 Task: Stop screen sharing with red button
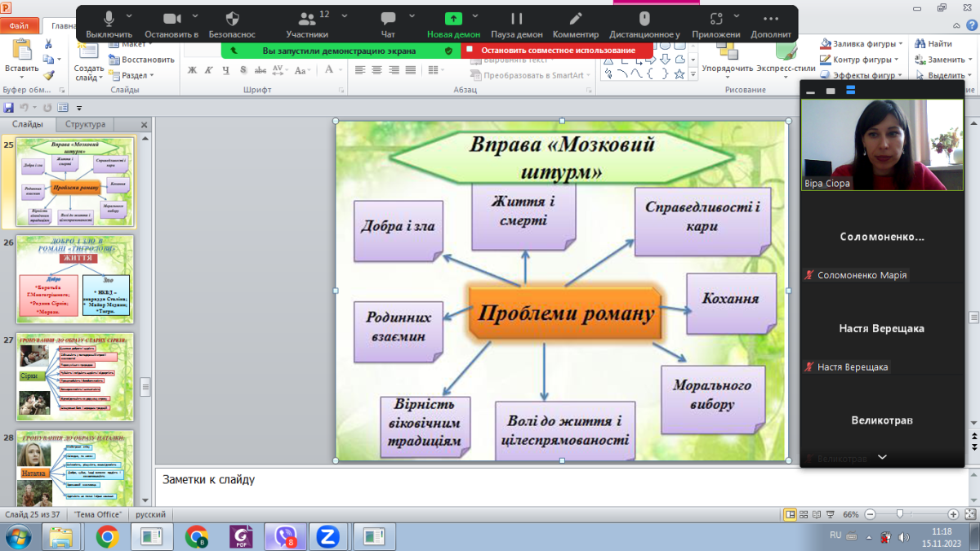coord(557,51)
